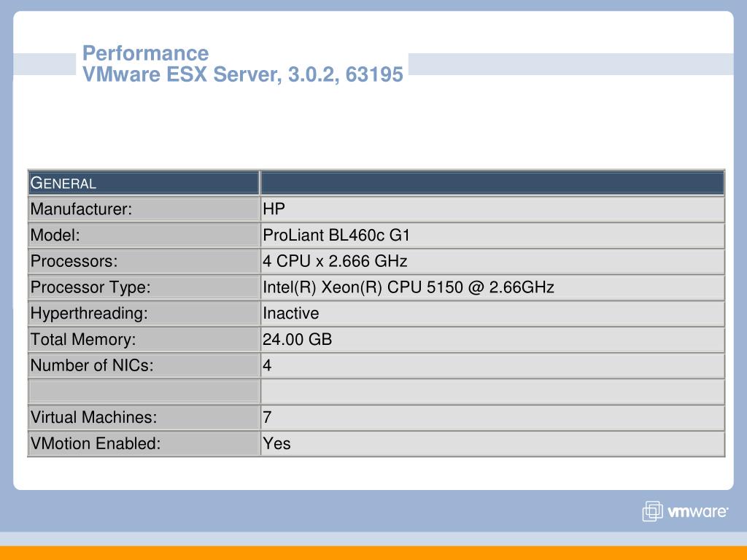Select the 'Total Memory:' label cell
Image resolution: width=747 pixels, height=560 pixels.
click(144, 339)
